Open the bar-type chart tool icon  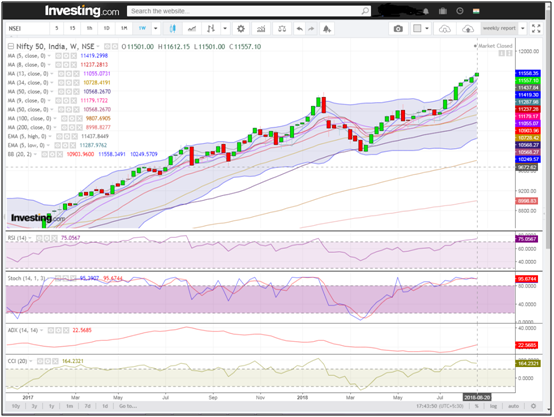tap(211, 29)
